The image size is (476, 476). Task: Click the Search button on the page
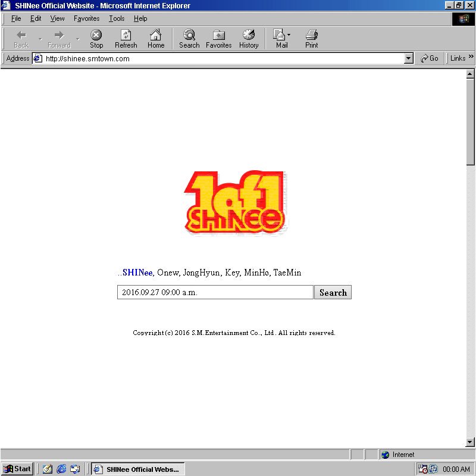(333, 292)
